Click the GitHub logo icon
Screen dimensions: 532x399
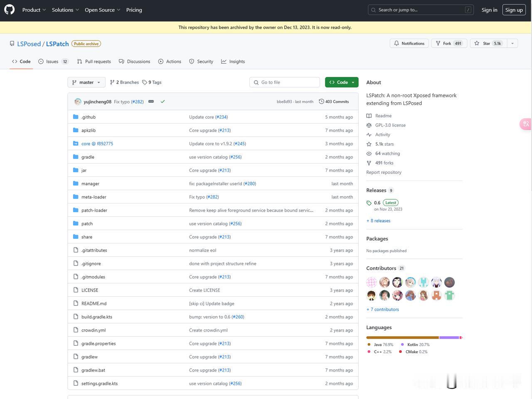(9, 10)
